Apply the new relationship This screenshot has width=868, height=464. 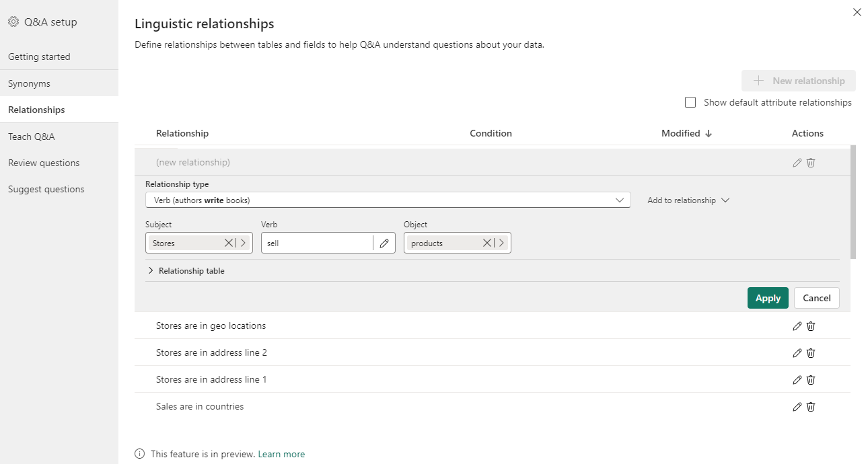click(x=768, y=298)
